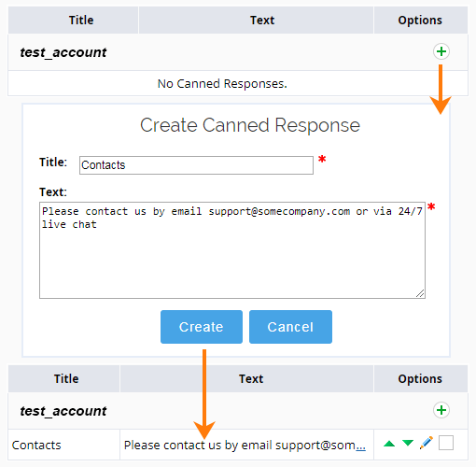Screen dimensions: 476x467
Task: Focus the Title input field containing Contacts
Action: click(196, 165)
